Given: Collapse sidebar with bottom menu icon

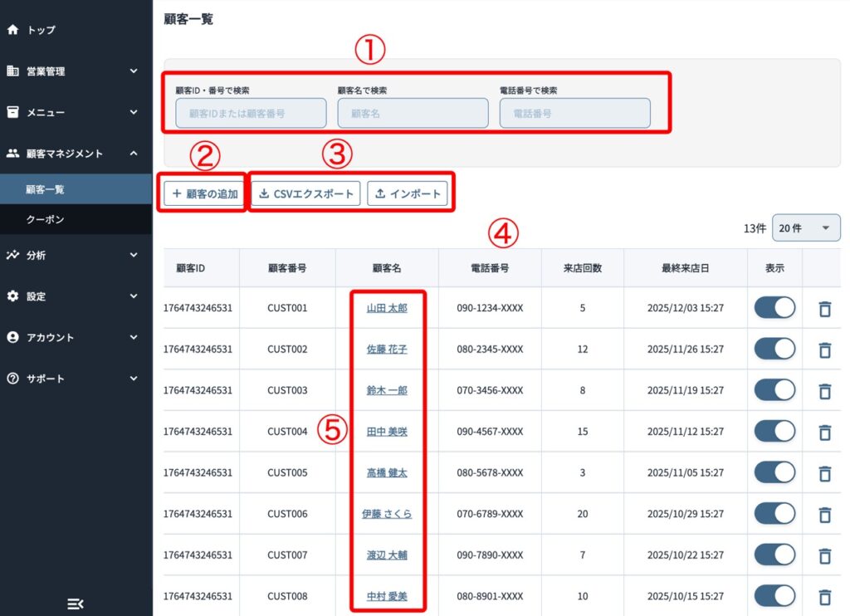Looking at the screenshot, I should click(76, 604).
